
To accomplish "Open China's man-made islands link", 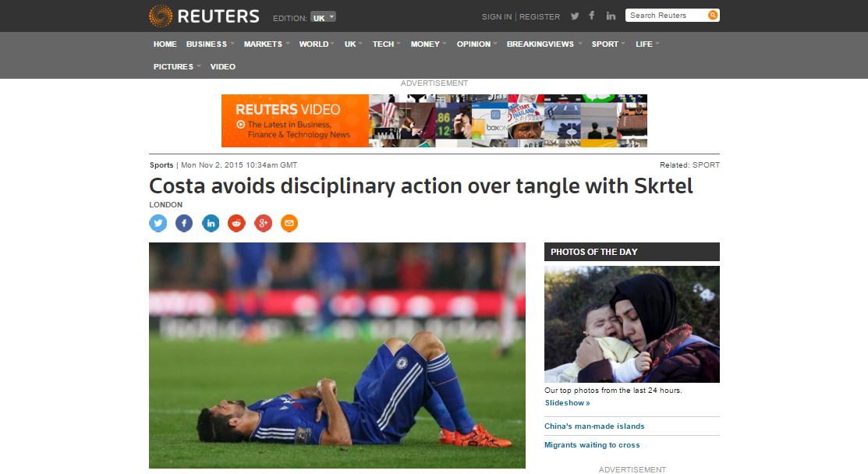I will [594, 426].
